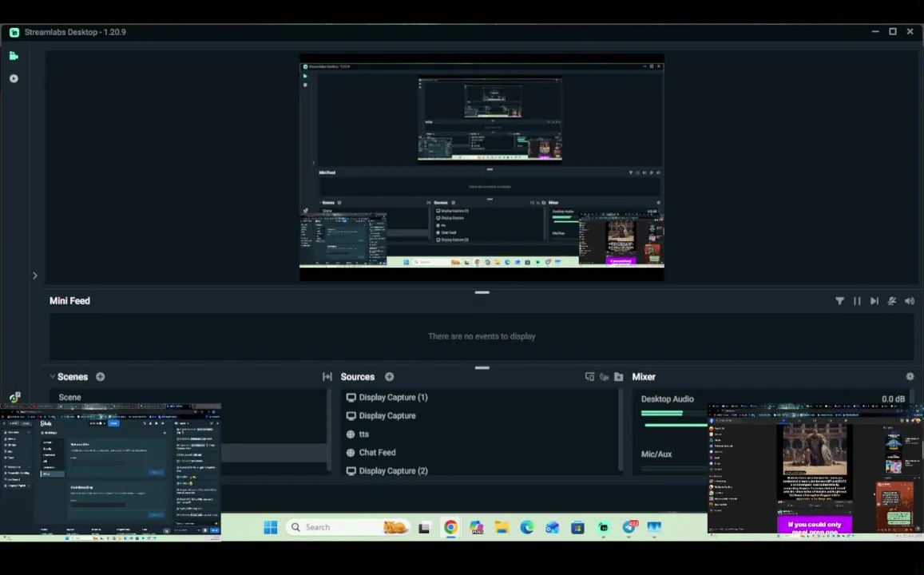This screenshot has height=575, width=924.
Task: Click the Windows taskbar Search box
Action: tap(347, 527)
